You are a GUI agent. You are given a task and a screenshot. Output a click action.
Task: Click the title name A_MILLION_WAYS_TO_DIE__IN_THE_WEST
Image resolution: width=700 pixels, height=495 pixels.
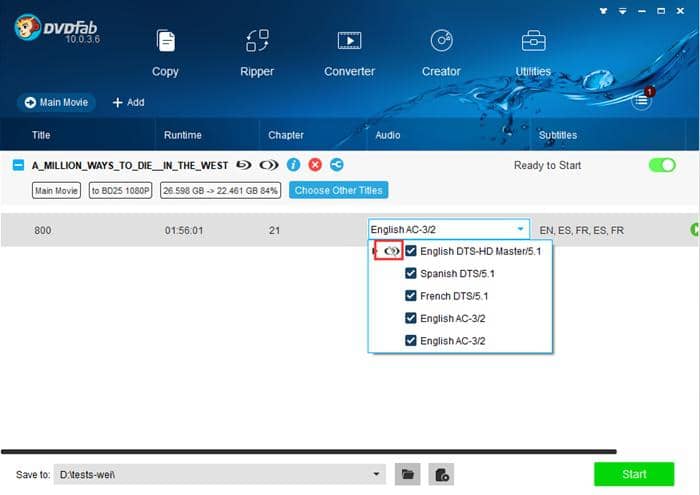coord(130,166)
